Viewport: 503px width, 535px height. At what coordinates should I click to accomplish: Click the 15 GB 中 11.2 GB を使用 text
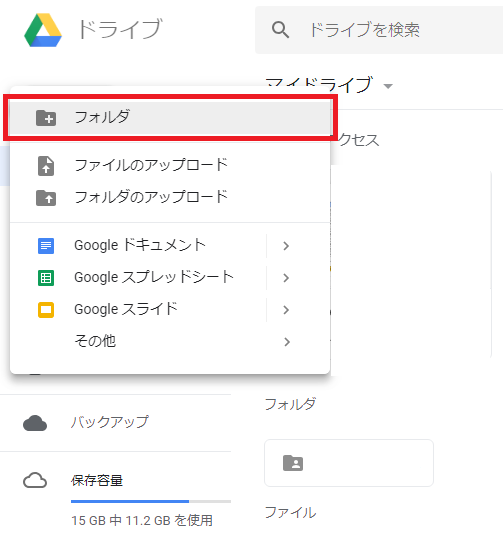(142, 521)
